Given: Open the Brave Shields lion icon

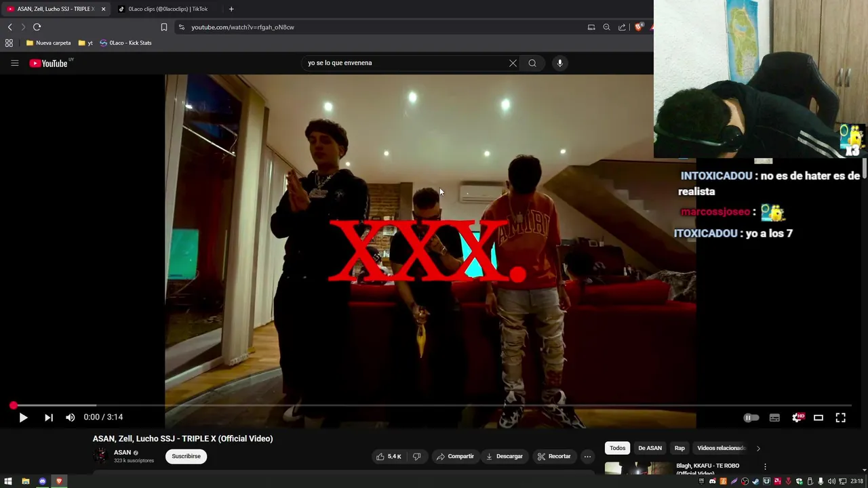Looking at the screenshot, I should (638, 27).
